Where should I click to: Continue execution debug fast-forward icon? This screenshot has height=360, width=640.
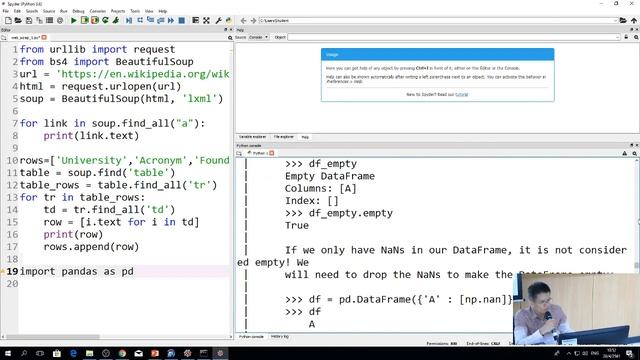coord(171,20)
